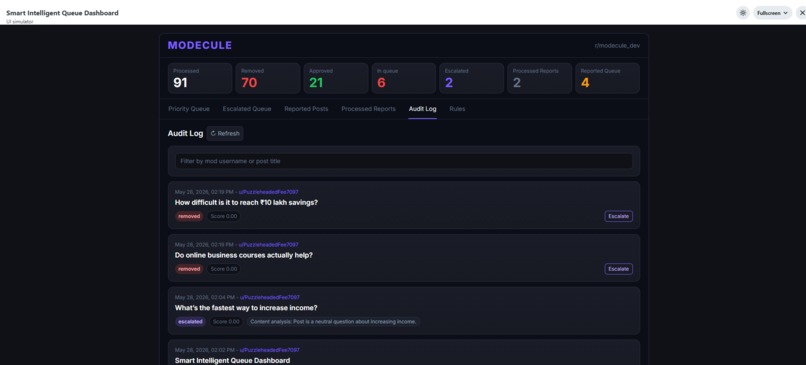Switch to the Escalated Queue tab
Viewport: 806px width, 365px height.
point(247,109)
